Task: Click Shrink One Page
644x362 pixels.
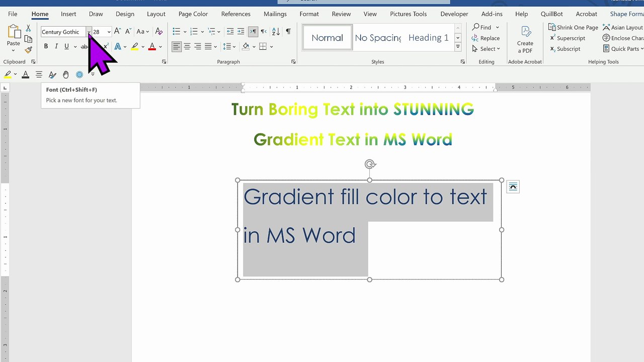Action: 574,27
